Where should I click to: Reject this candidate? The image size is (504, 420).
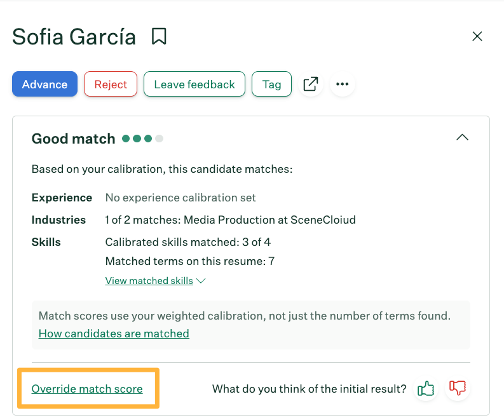[x=111, y=84]
